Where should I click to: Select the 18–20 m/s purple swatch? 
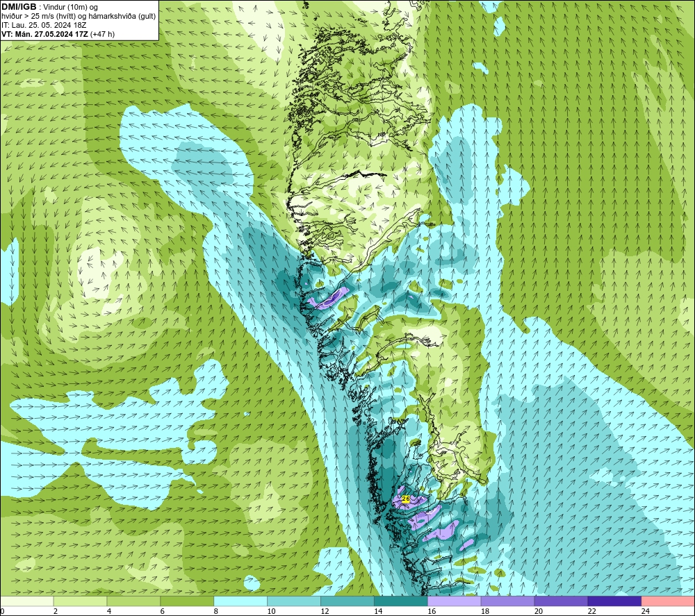click(x=507, y=601)
